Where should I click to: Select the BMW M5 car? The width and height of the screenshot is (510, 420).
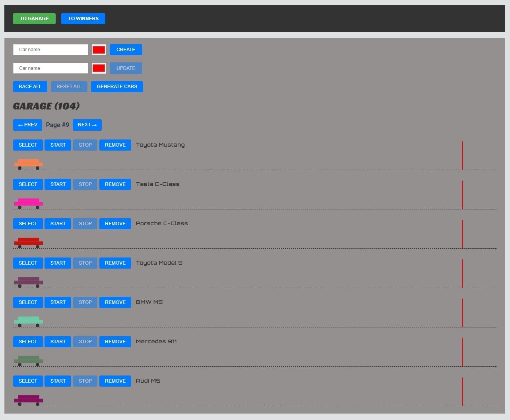(x=28, y=302)
